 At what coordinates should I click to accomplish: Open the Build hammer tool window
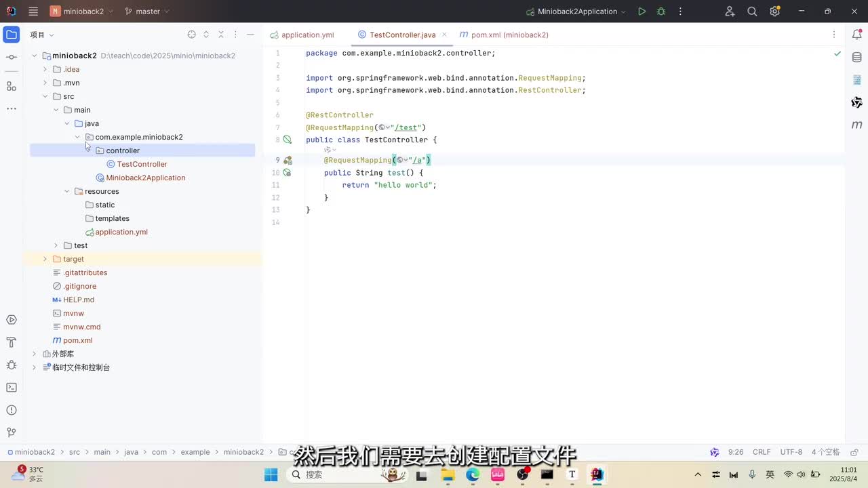click(12, 342)
